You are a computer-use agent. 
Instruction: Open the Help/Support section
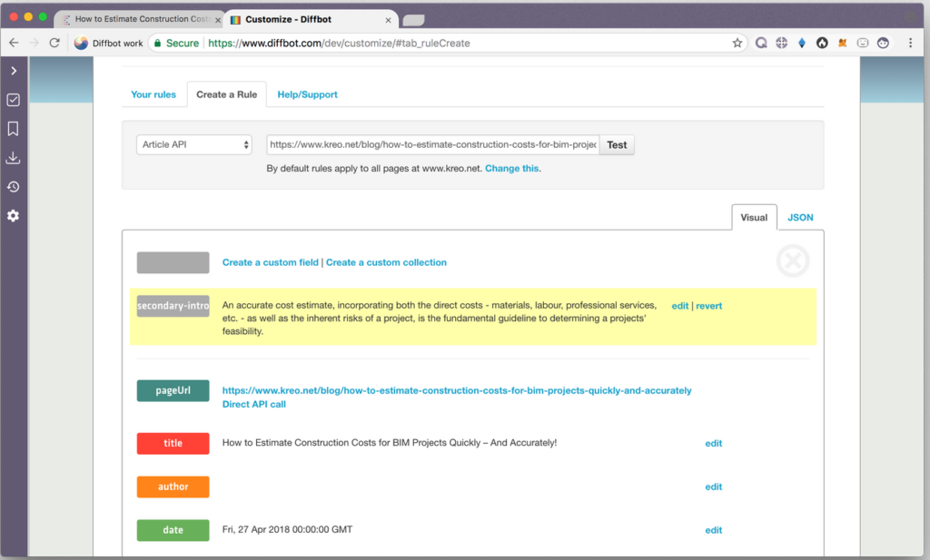(307, 93)
